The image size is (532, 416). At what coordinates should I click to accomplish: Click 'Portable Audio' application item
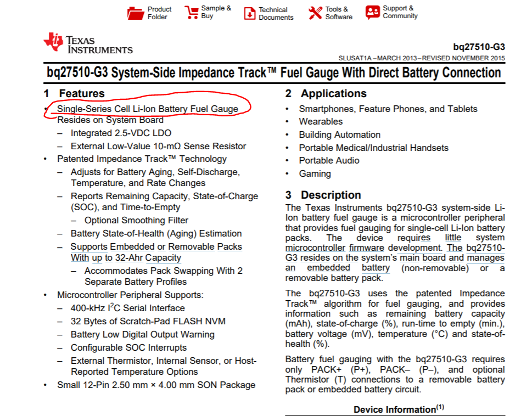[329, 160]
